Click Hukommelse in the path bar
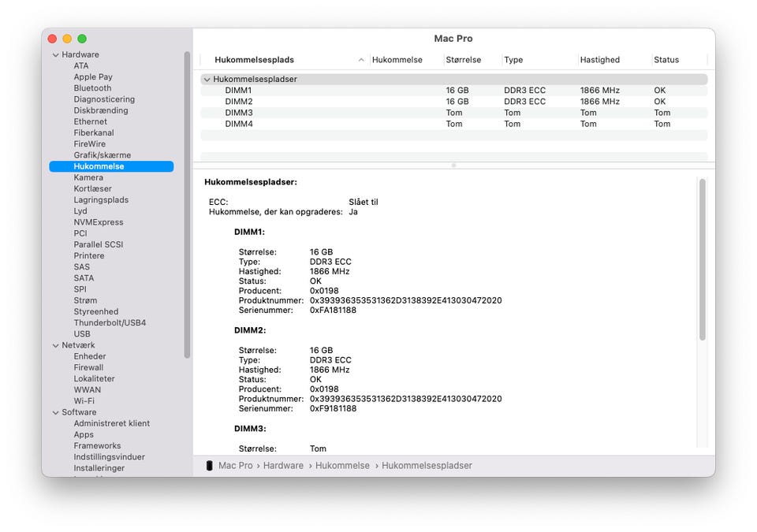757x532 pixels. [342, 466]
